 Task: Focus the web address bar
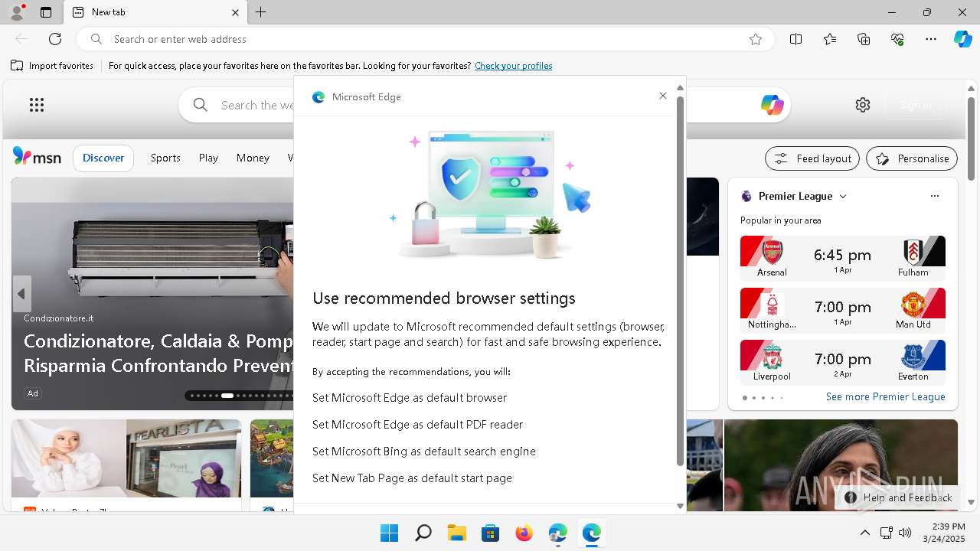click(425, 39)
